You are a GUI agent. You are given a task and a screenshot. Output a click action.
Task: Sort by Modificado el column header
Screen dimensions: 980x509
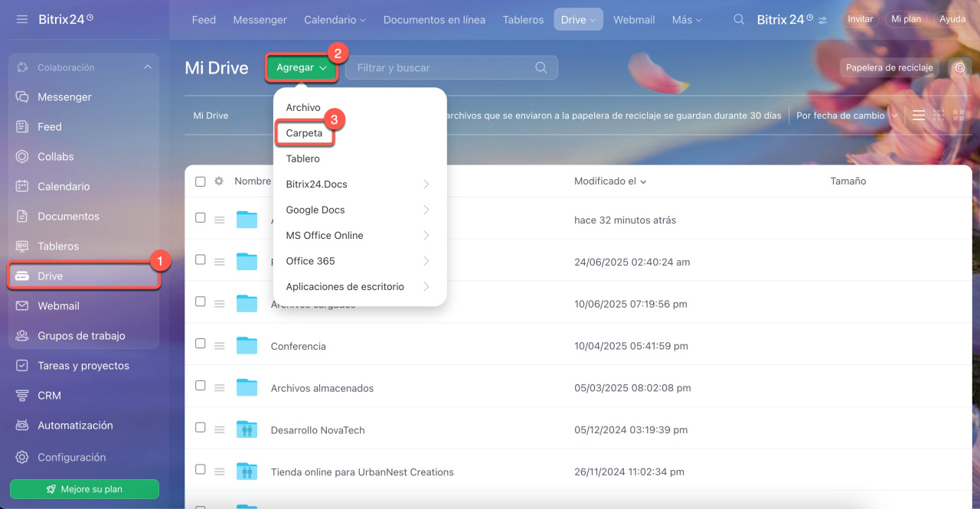pyautogui.click(x=610, y=181)
